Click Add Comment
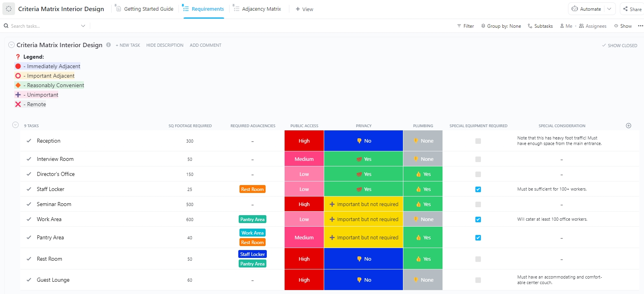Viewport: 644px width, 294px height. click(x=205, y=45)
